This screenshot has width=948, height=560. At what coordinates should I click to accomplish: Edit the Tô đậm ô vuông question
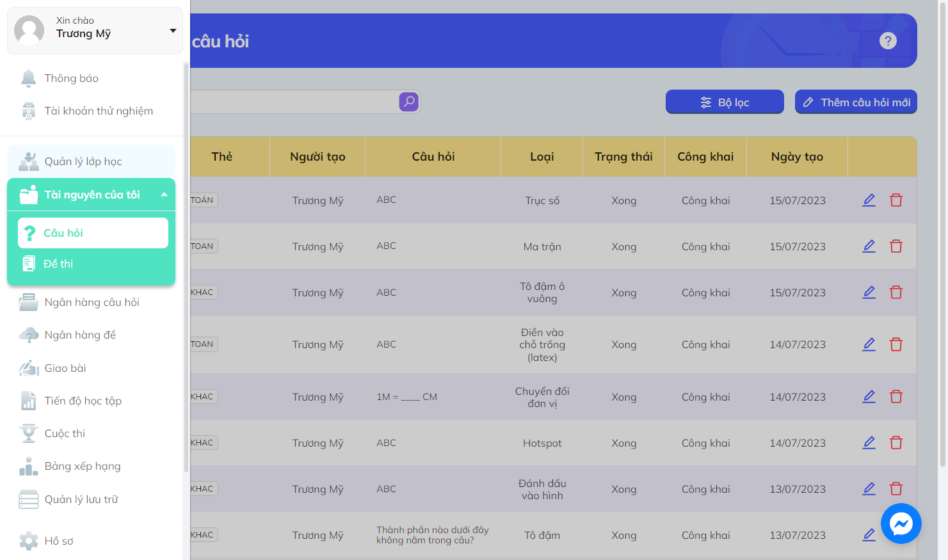coord(869,292)
